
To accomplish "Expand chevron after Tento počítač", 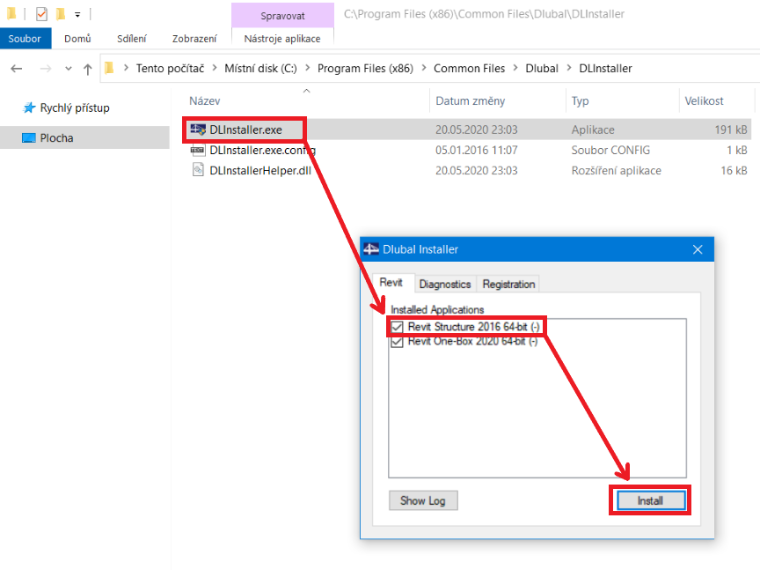I will [214, 68].
